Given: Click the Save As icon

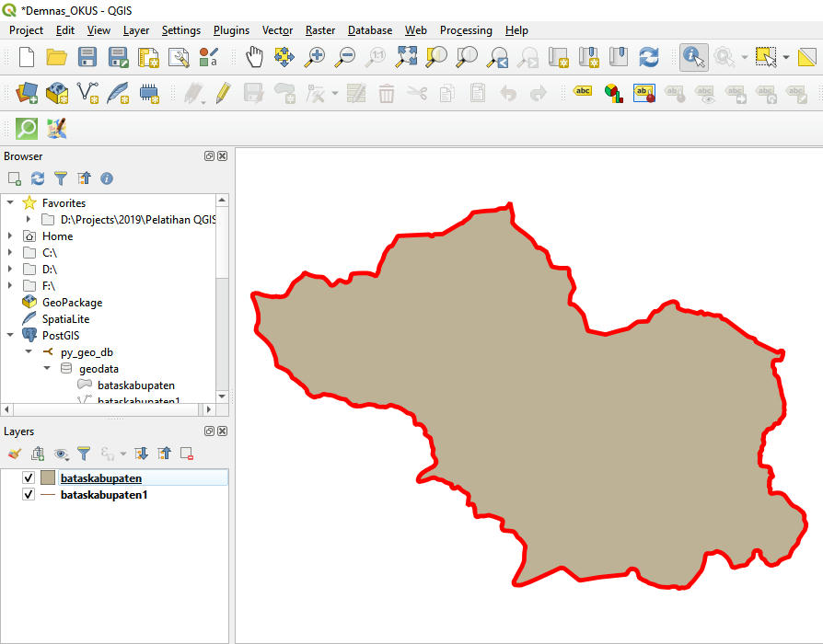Looking at the screenshot, I should tap(118, 57).
